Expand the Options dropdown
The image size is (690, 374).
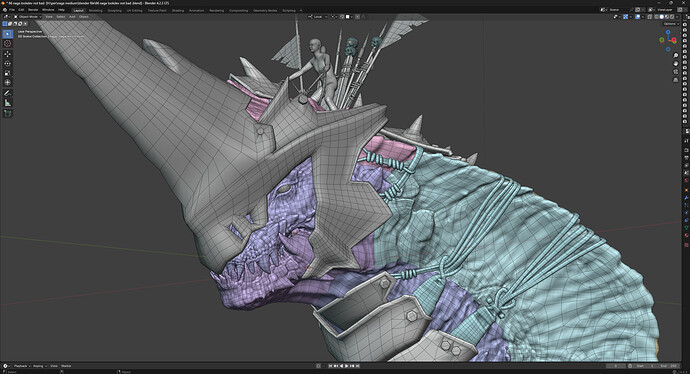pyautogui.click(x=672, y=24)
